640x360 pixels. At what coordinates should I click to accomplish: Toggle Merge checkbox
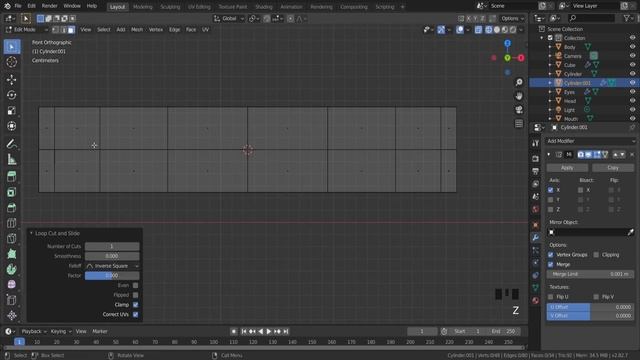[551, 264]
